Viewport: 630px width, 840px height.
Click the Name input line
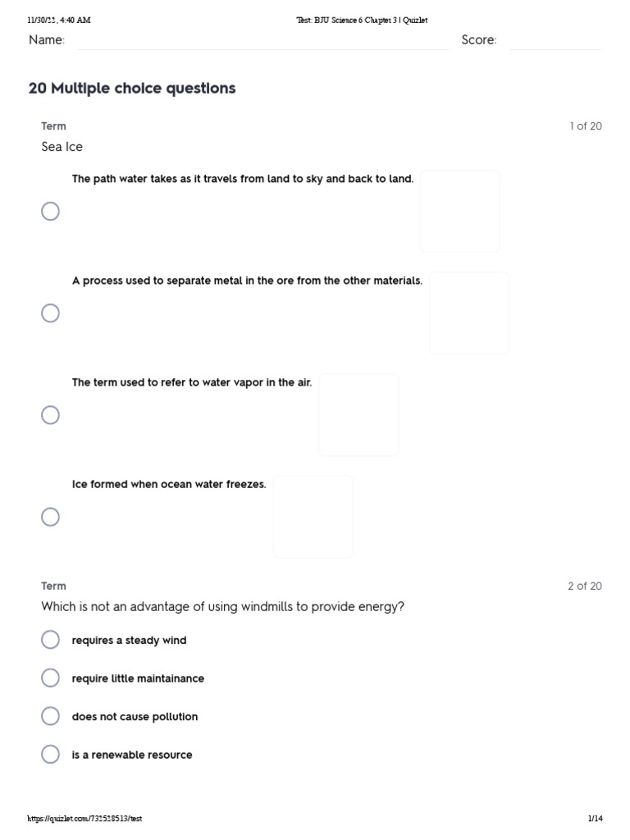262,43
